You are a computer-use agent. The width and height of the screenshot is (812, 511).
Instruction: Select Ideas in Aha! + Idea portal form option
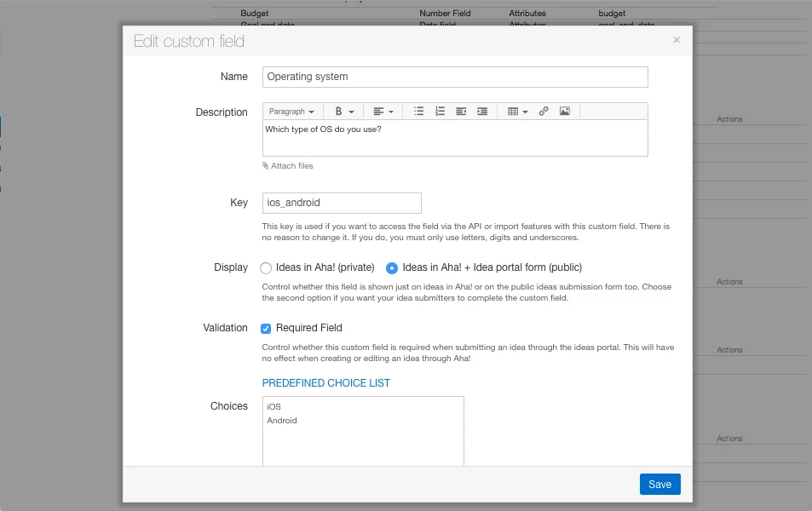(x=392, y=268)
